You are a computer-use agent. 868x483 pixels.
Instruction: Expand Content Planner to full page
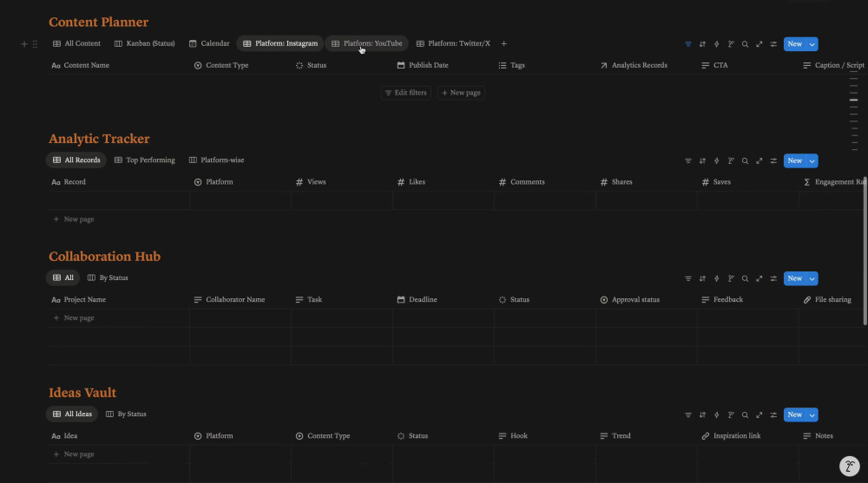pyautogui.click(x=759, y=43)
